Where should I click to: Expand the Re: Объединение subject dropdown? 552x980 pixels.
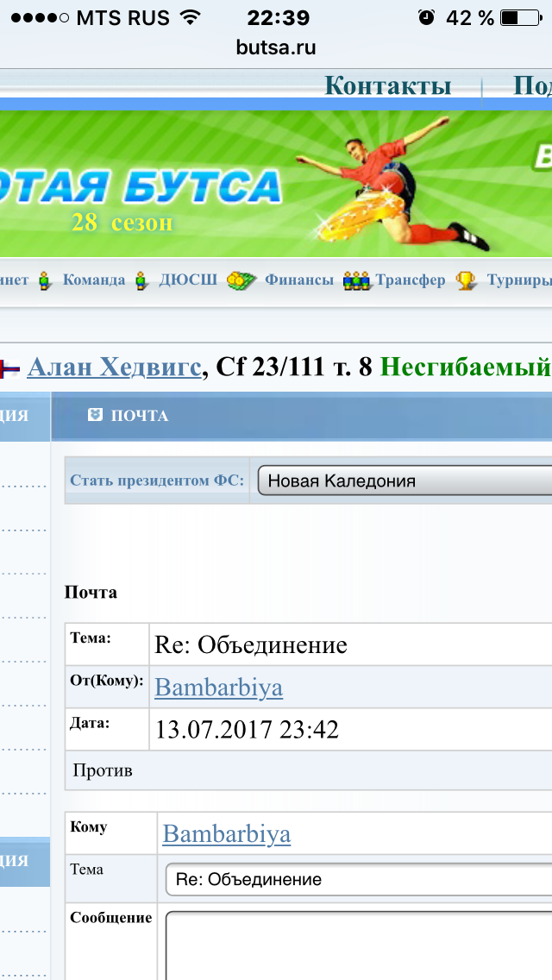[x=358, y=880]
